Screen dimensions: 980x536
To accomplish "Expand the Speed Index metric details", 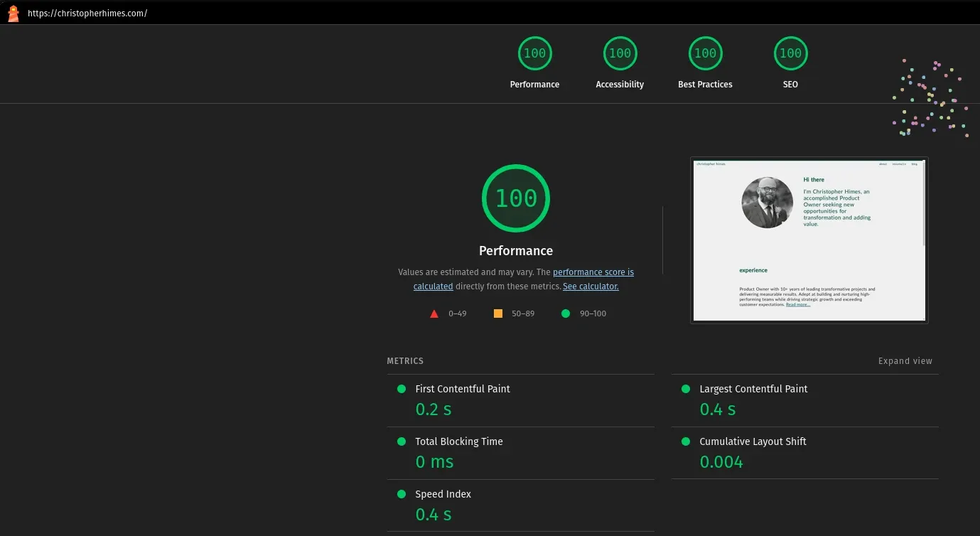I will click(443, 494).
